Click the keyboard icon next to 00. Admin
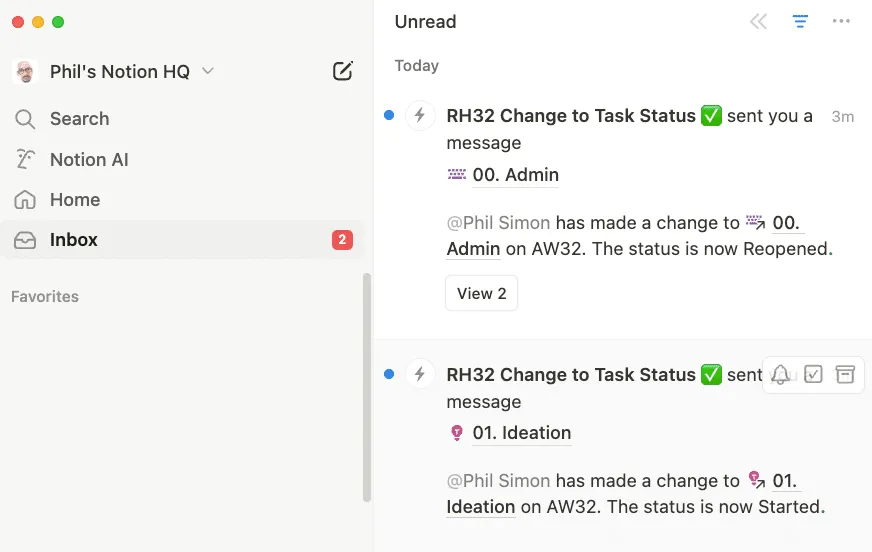The image size is (872, 552). (x=457, y=175)
